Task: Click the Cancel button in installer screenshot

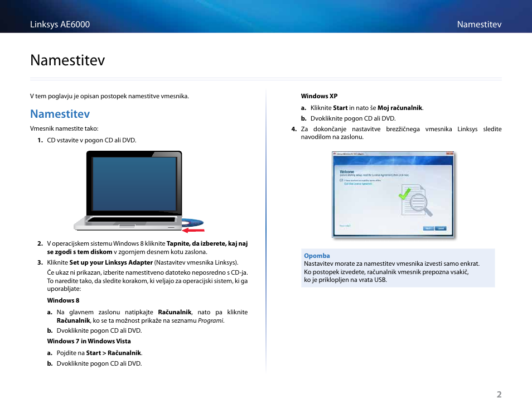Action: coord(441,228)
